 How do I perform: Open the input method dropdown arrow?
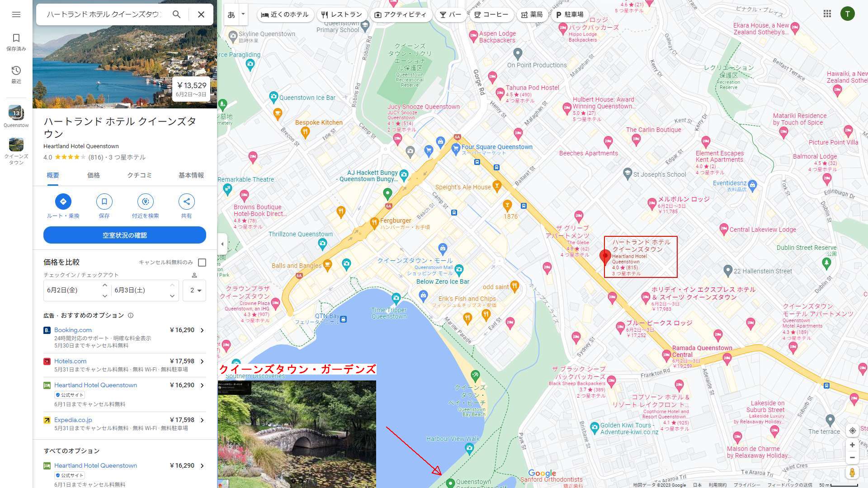click(243, 14)
